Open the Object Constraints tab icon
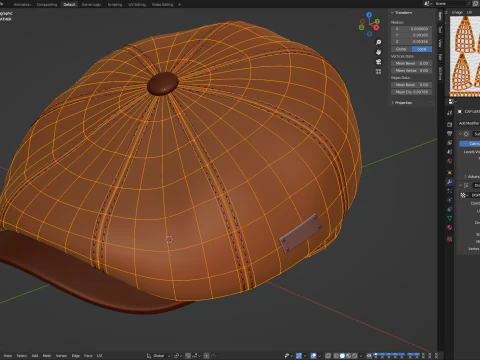The height and width of the screenshot is (360, 480). [450, 209]
